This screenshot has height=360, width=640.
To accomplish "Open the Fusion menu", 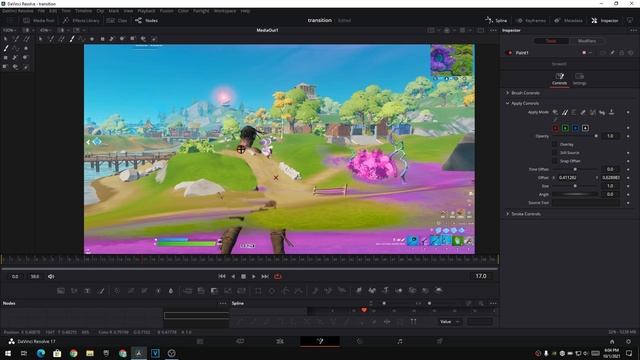I will [x=167, y=11].
